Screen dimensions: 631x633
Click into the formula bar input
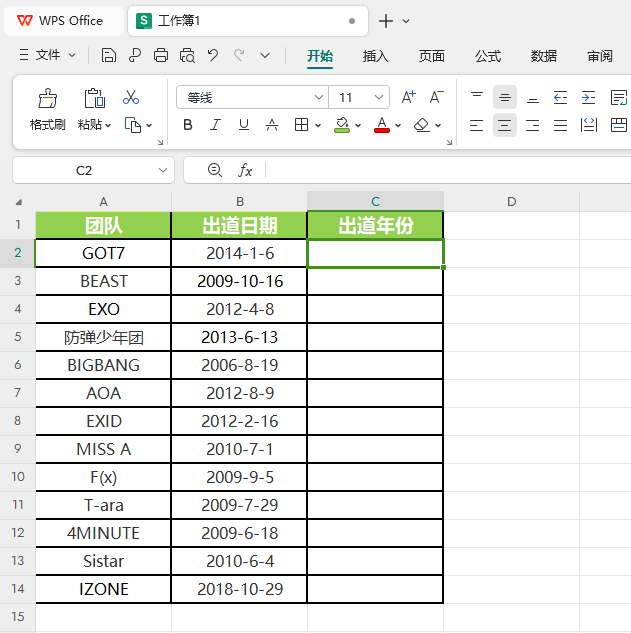448,170
